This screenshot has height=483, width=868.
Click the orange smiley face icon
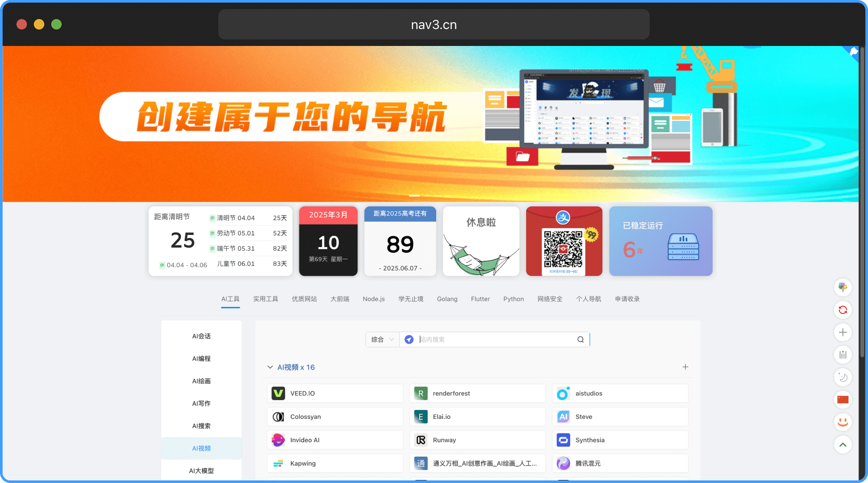click(x=843, y=422)
